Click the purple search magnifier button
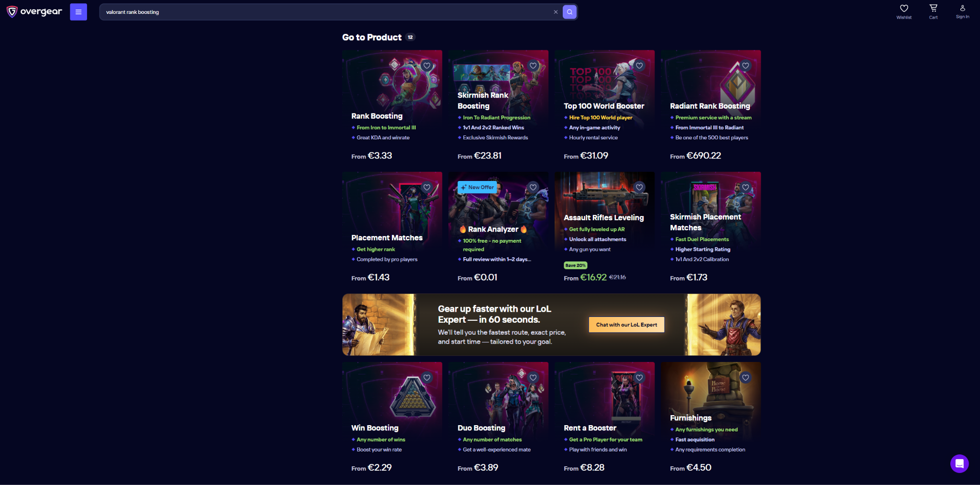 tap(569, 12)
